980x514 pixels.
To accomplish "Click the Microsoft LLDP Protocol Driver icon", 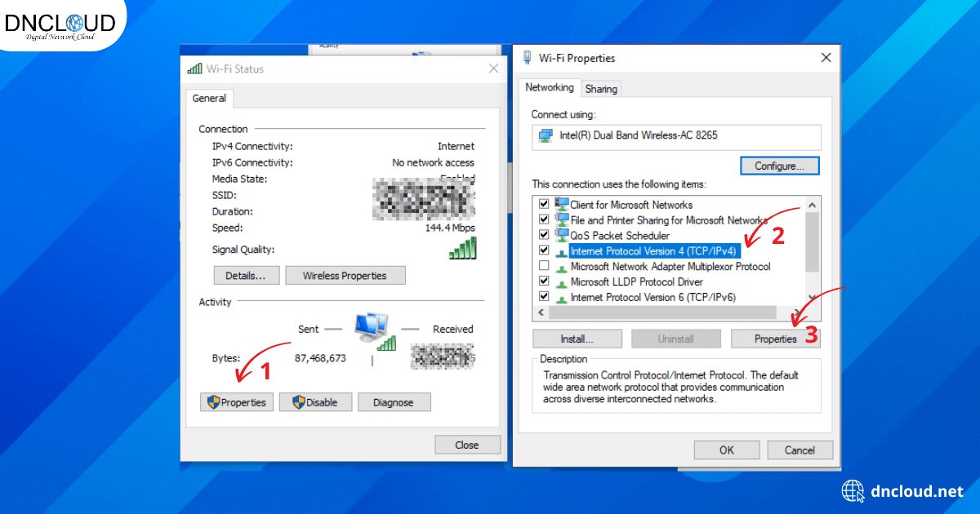I will click(561, 282).
